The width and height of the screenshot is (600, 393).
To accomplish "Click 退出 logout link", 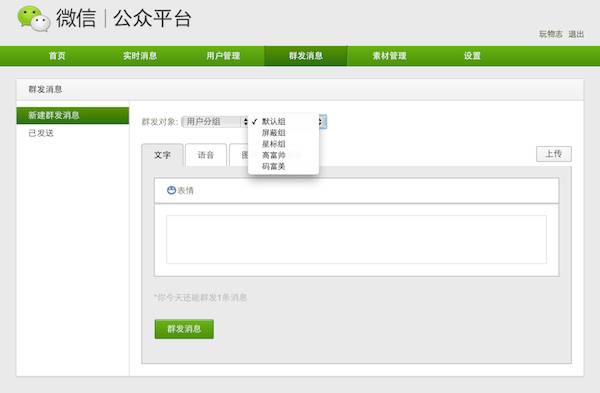I will (576, 34).
